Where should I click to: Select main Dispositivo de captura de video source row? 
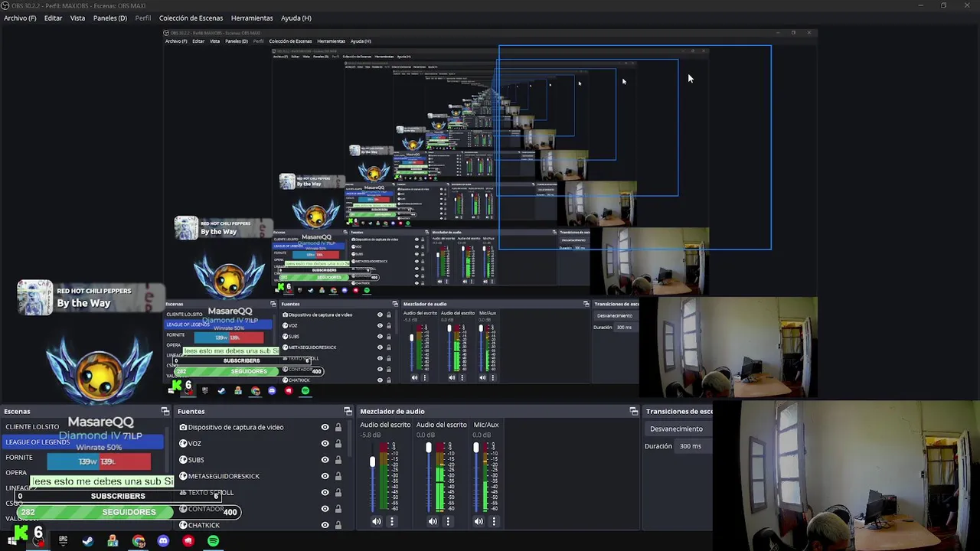click(236, 427)
